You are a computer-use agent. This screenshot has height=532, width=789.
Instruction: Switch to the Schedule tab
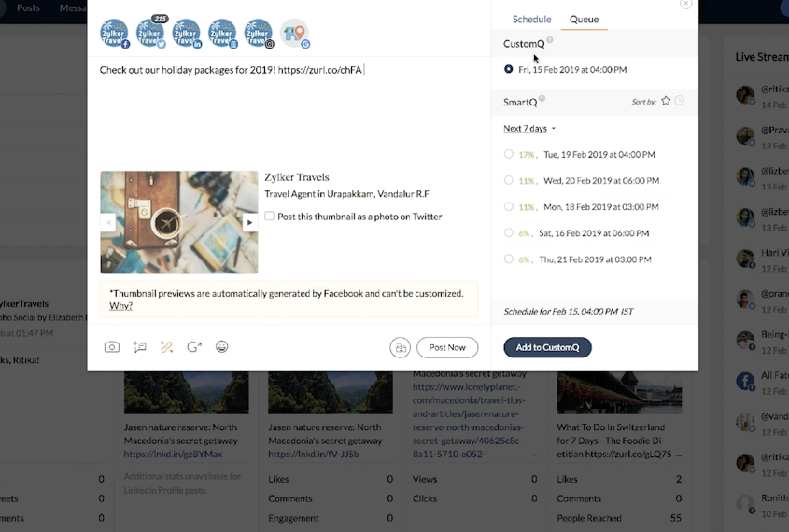click(x=532, y=19)
